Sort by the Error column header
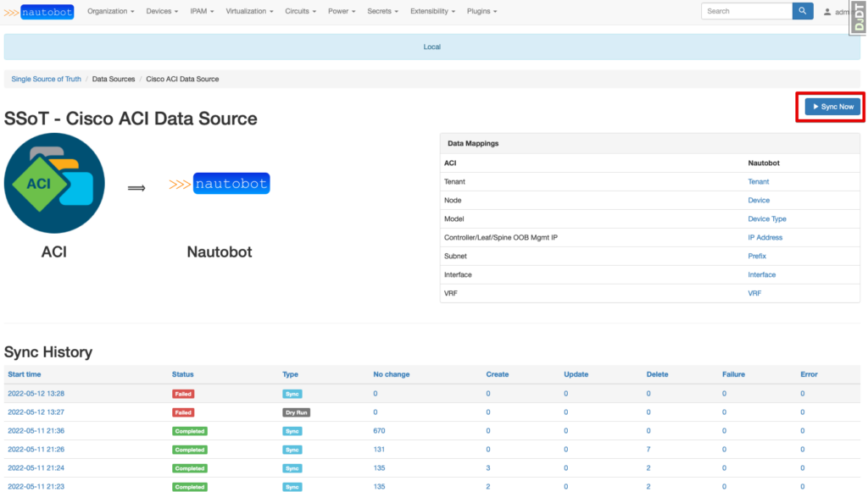The height and width of the screenshot is (492, 868). point(809,374)
